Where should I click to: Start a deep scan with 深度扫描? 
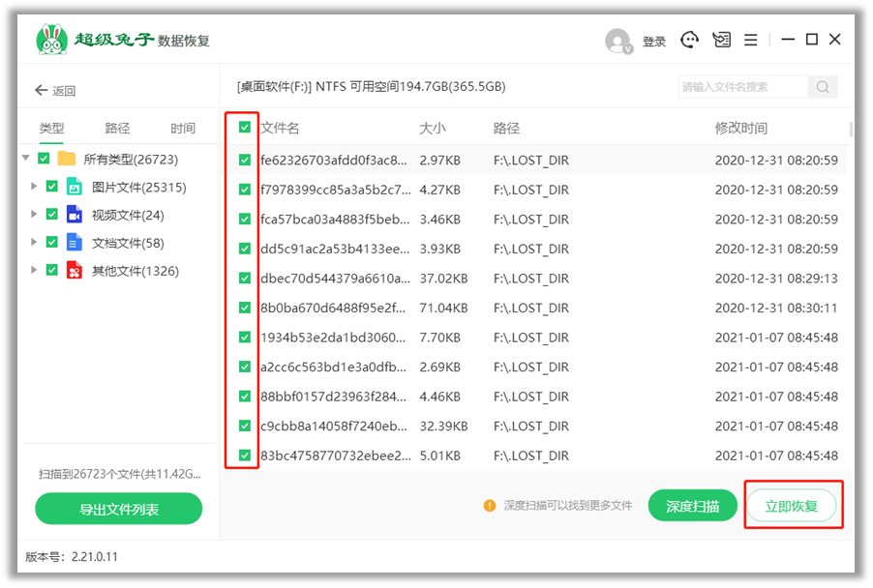pos(692,506)
